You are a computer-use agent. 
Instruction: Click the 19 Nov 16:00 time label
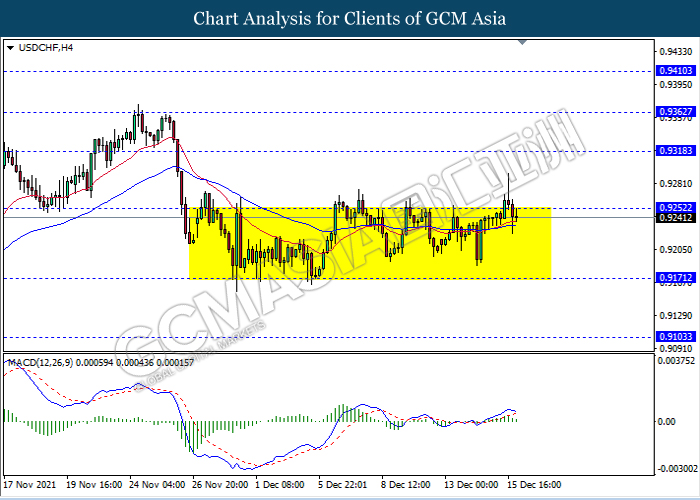(94, 485)
